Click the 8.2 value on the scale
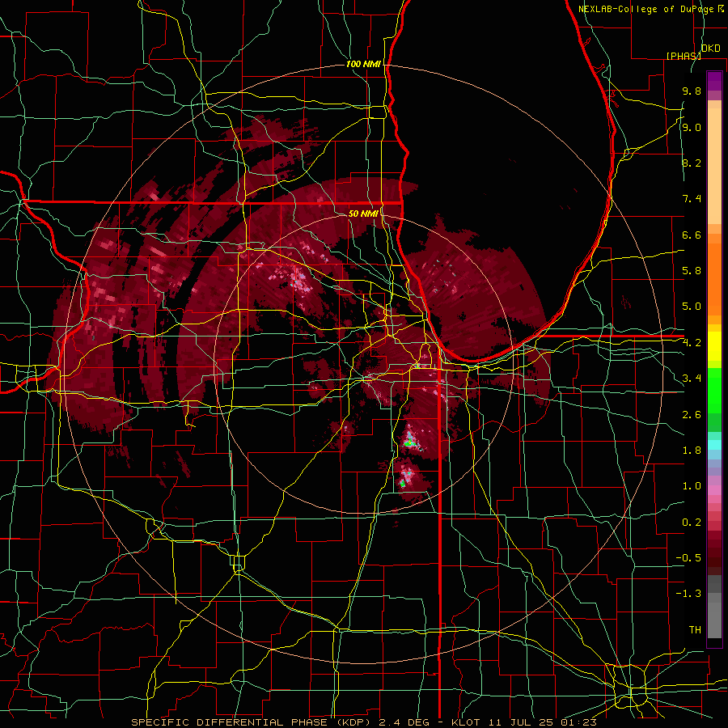The image size is (728, 728). tap(692, 163)
